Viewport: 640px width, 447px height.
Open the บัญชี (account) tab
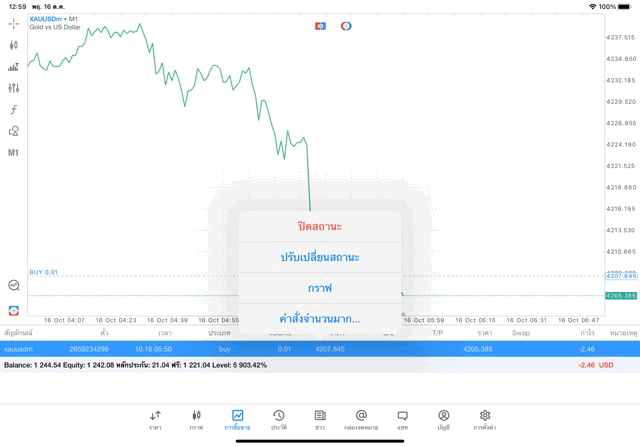click(443, 419)
